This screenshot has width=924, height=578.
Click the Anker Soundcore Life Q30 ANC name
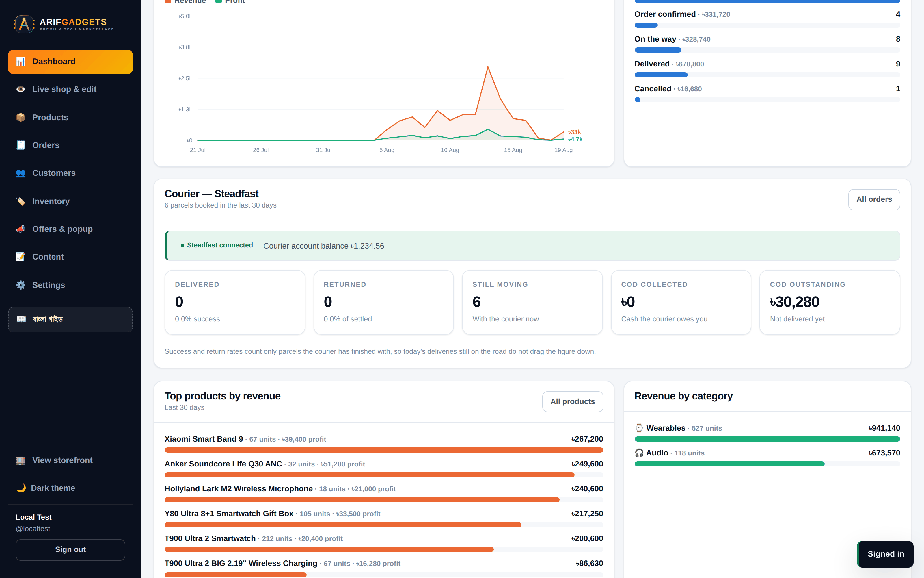tap(223, 464)
